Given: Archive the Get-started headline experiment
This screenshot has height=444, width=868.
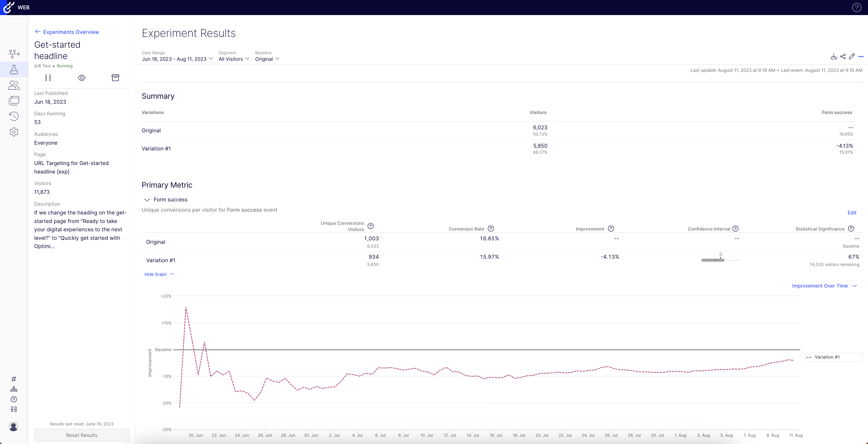Looking at the screenshot, I should [x=115, y=78].
